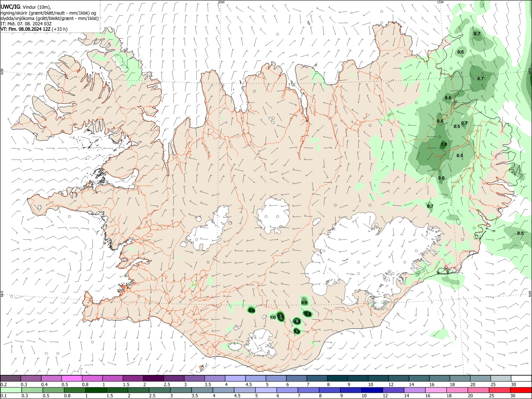Select the 2.6 precipitation value on the map

click(x=308, y=314)
